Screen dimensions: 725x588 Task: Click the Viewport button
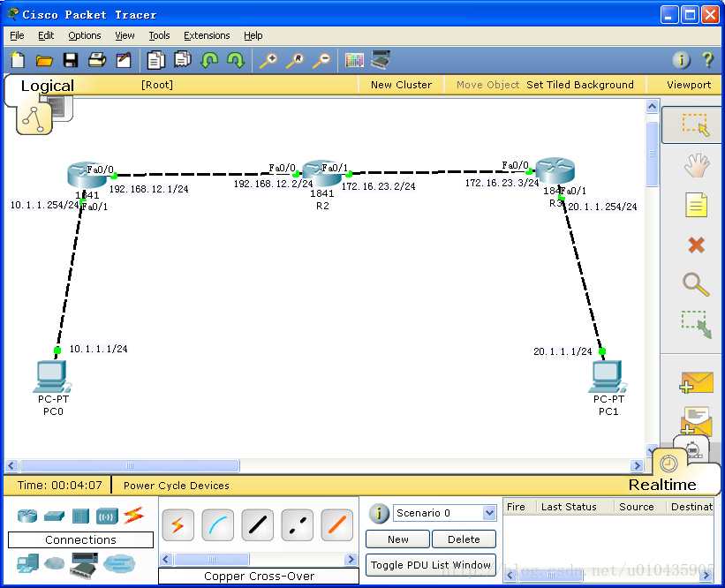689,85
